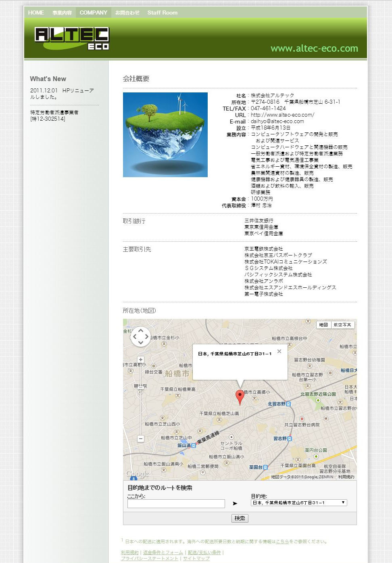Click the route direction arrow icon

coord(235,503)
